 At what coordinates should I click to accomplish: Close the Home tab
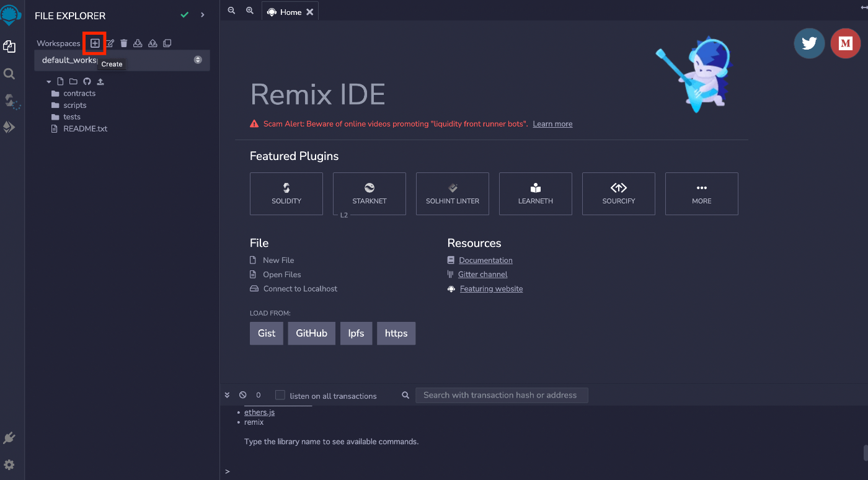[x=310, y=12]
